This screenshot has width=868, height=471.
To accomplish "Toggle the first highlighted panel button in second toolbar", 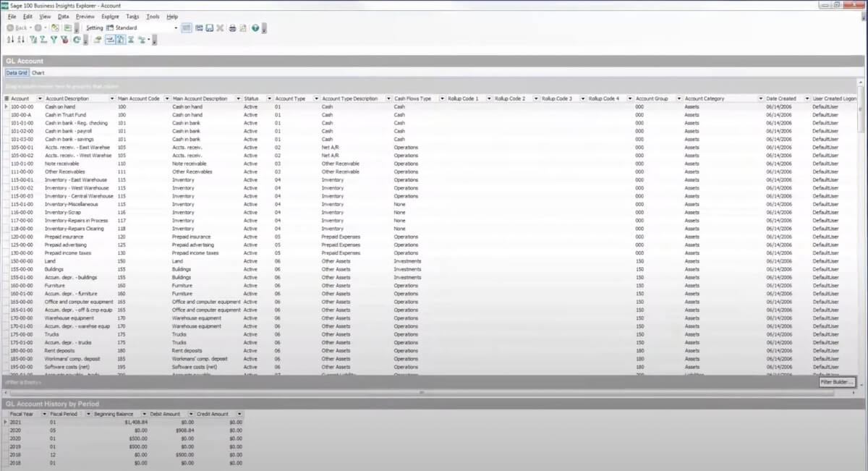I will click(110, 39).
